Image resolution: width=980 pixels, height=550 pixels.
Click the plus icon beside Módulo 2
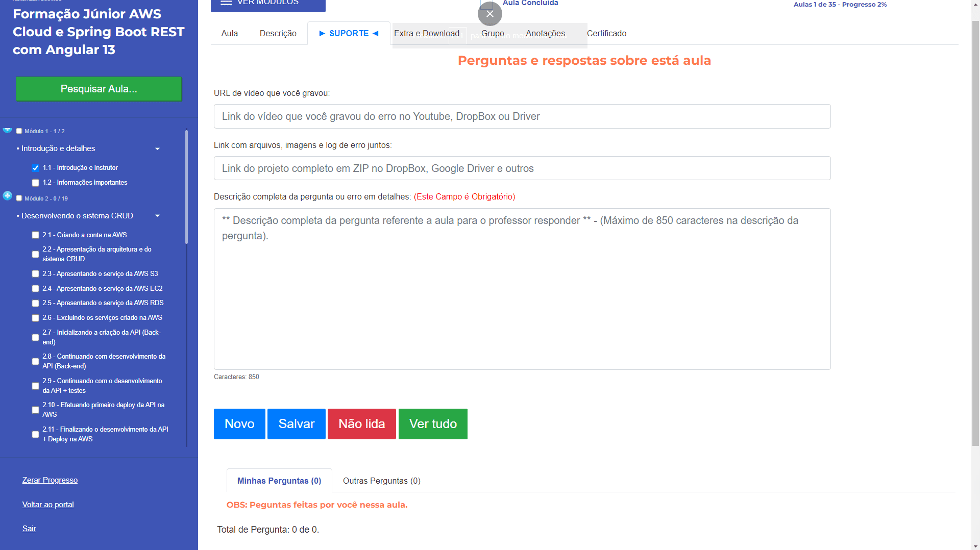click(x=7, y=195)
